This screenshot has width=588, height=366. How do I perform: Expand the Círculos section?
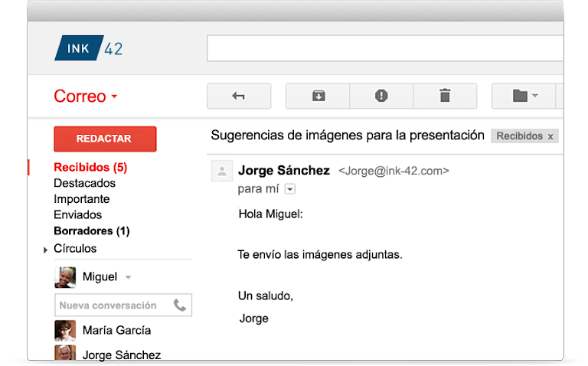pos(46,250)
